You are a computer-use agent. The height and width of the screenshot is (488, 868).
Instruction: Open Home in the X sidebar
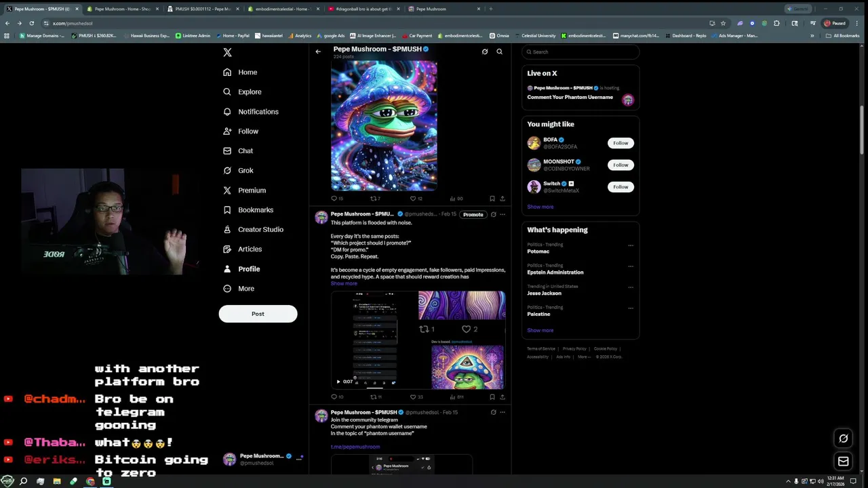point(240,72)
